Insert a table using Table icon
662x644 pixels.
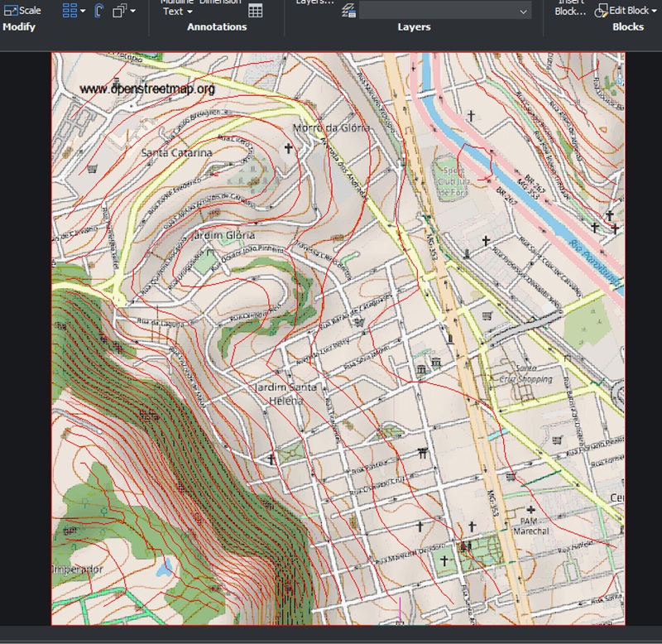coord(256,11)
